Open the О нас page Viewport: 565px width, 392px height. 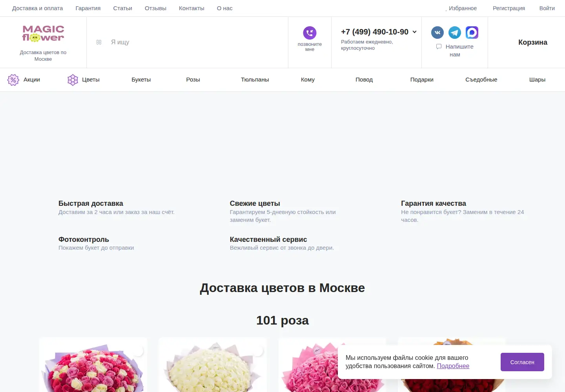point(225,8)
